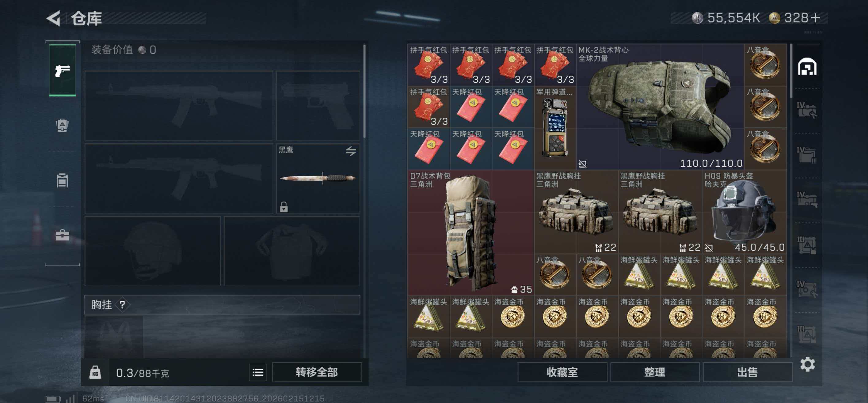The image size is (868, 403).
Task: Add gold currency via plus sign
Action: pyautogui.click(x=816, y=18)
